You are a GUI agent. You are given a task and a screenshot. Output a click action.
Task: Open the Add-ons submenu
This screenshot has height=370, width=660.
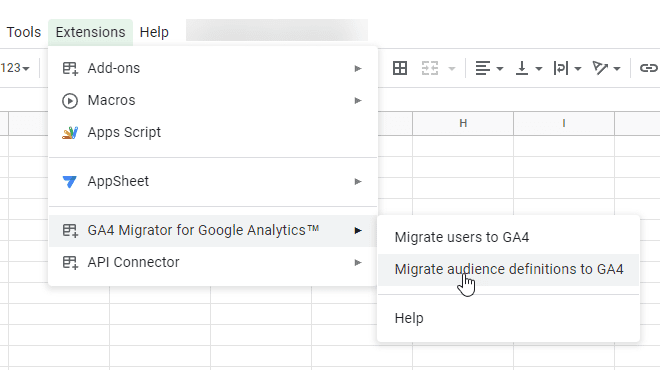coord(213,68)
